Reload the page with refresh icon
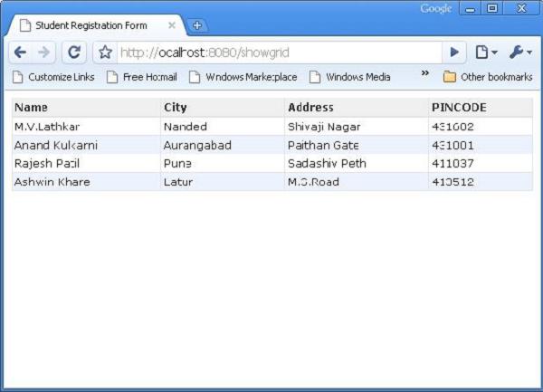Viewport: 543px width, 392px height. tap(74, 53)
